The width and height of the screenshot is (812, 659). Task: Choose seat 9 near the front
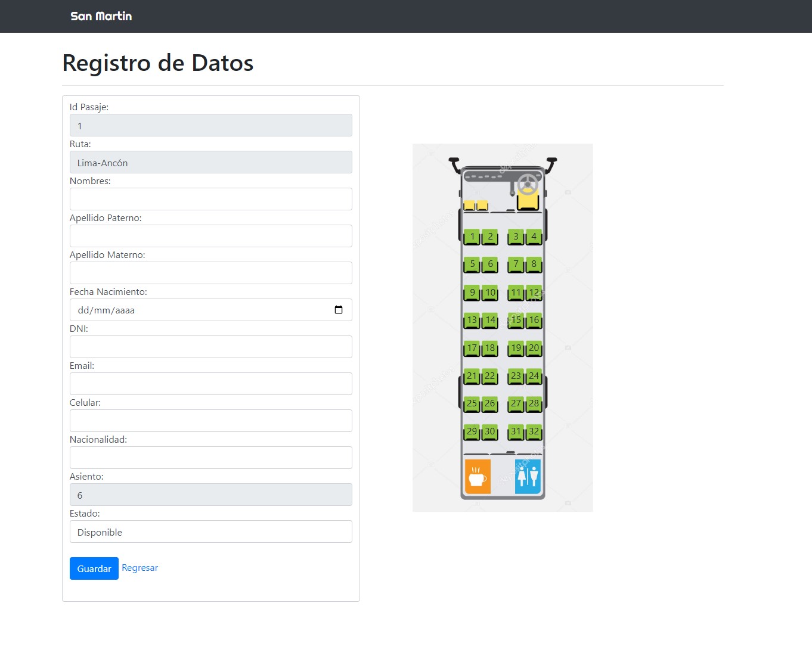click(x=472, y=293)
